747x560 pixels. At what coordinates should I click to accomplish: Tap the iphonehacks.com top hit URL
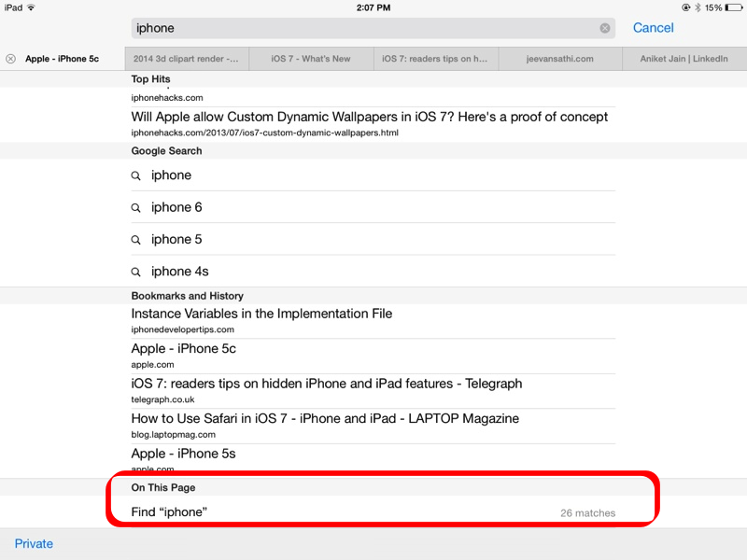[x=167, y=98]
